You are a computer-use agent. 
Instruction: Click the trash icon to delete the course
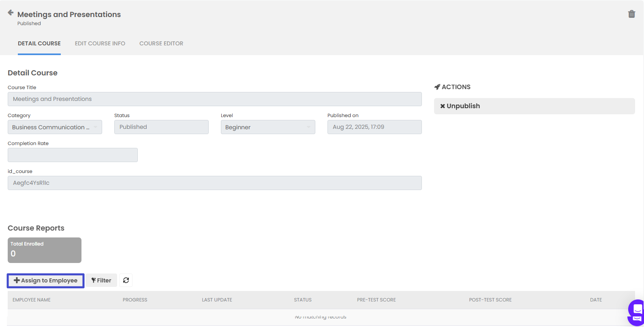[631, 14]
